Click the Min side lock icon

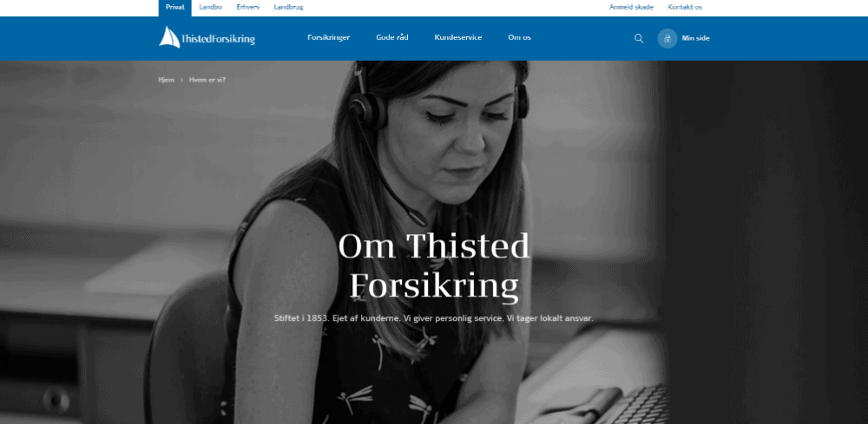point(667,38)
